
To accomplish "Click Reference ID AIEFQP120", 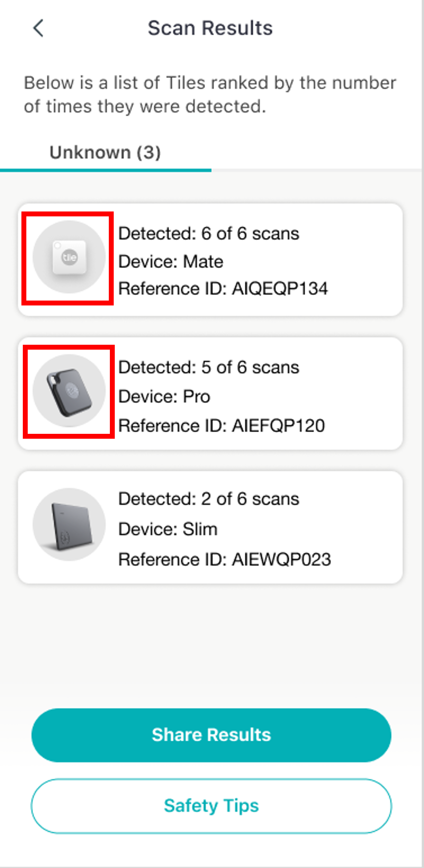I will (x=221, y=426).
